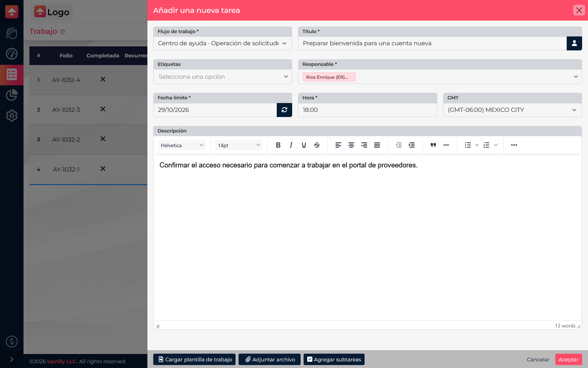This screenshot has height=368, width=588.
Task: Expand bullet list style options arrow
Action: (477, 145)
